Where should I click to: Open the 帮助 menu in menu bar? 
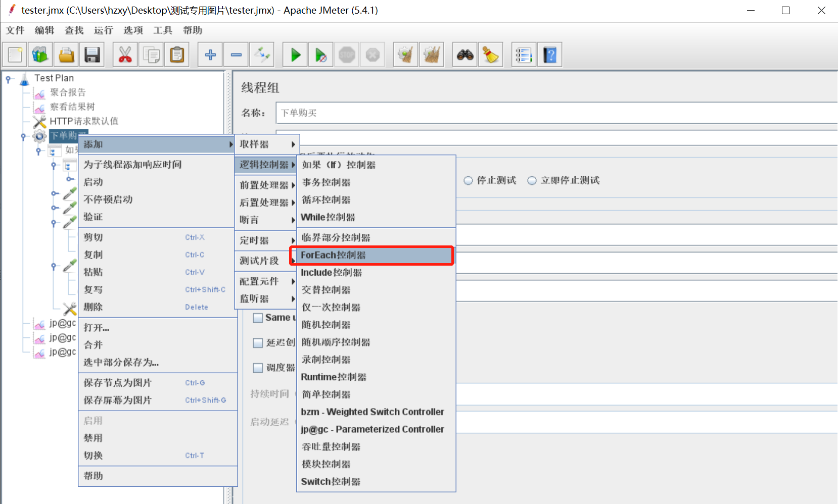pyautogui.click(x=193, y=30)
